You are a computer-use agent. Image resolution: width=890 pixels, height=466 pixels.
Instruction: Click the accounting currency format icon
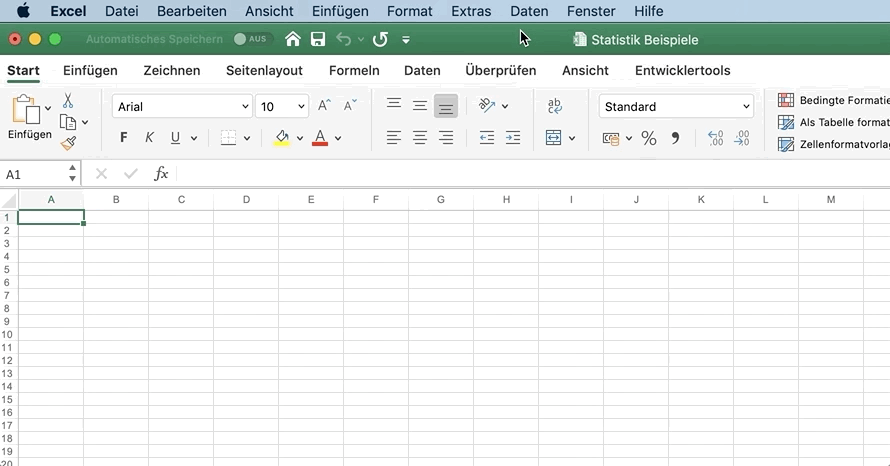[611, 138]
